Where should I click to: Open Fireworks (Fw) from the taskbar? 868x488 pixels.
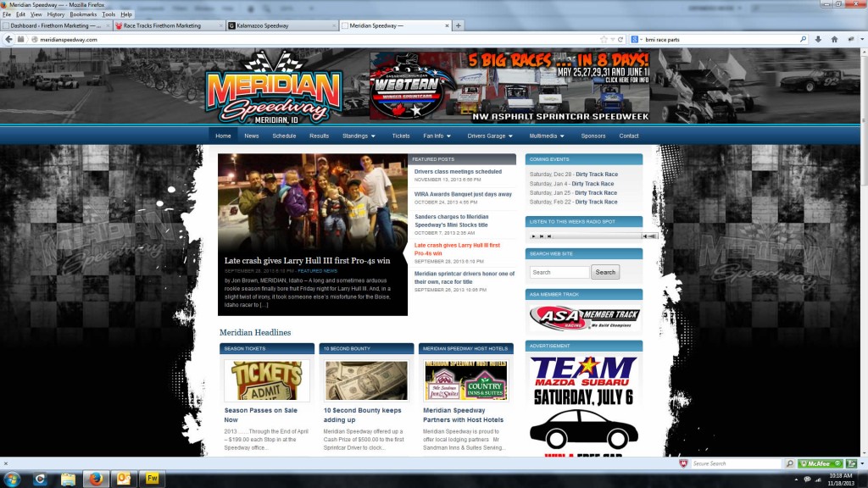(x=152, y=479)
